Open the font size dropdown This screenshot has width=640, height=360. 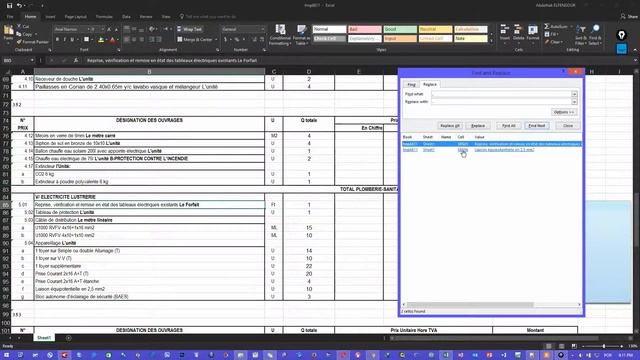102,29
